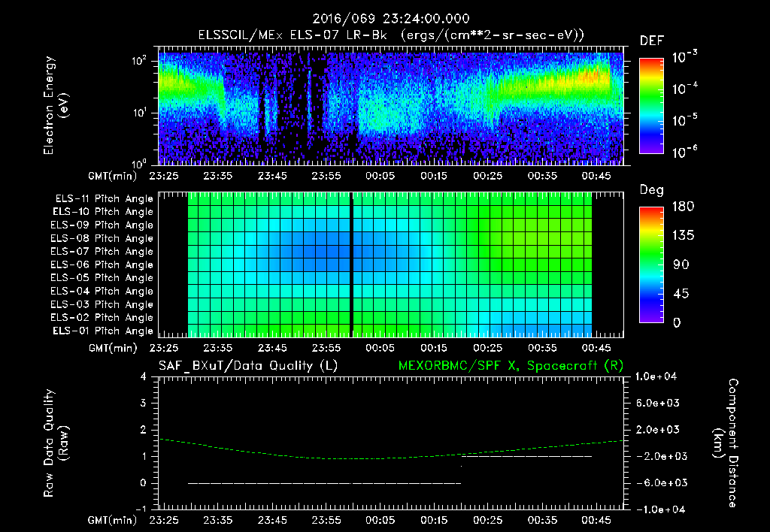Click the DEF label above the color bar
Screen dimensions: 770x532
[x=652, y=41]
